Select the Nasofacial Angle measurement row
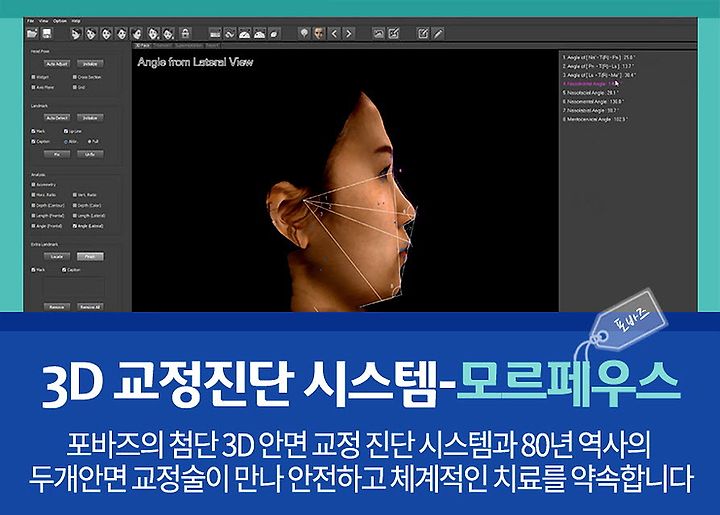The height and width of the screenshot is (515, 720). 591,93
